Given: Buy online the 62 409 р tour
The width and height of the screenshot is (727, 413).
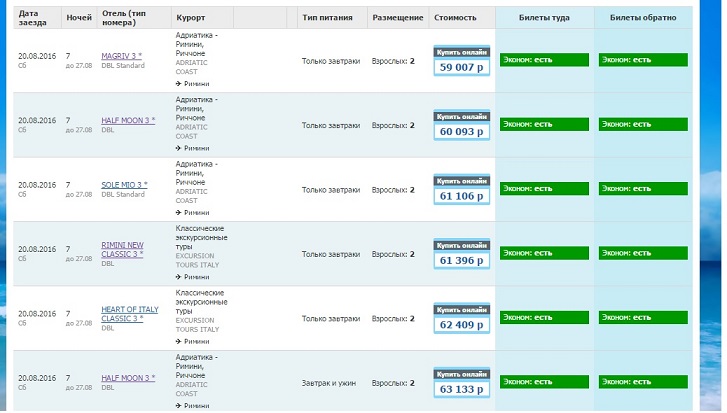Looking at the screenshot, I should pos(461,318).
